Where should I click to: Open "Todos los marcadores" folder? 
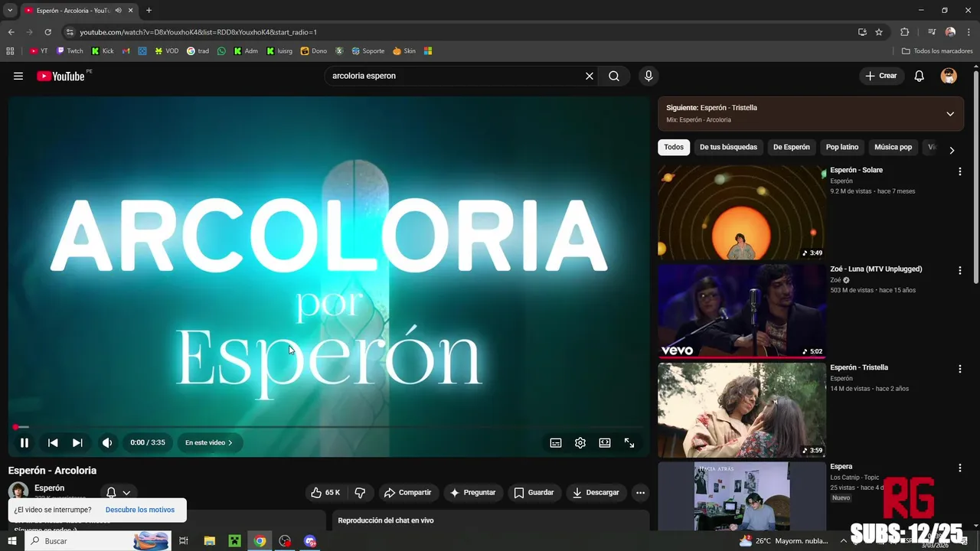tap(937, 51)
